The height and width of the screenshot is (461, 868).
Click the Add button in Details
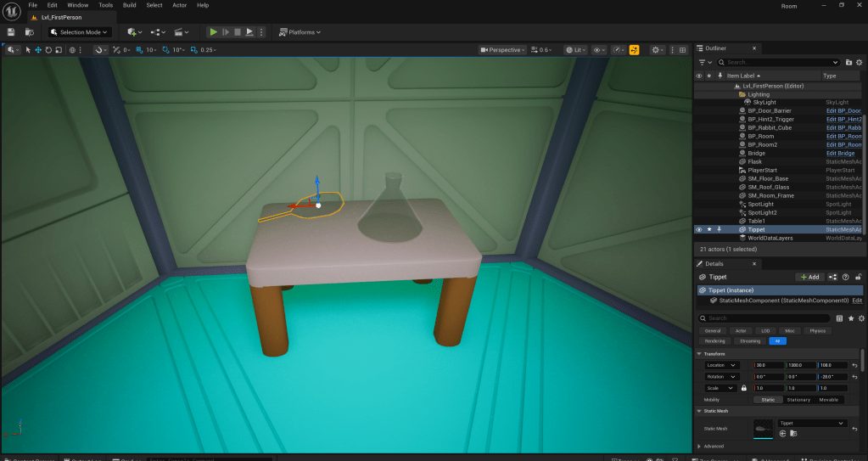tap(809, 277)
